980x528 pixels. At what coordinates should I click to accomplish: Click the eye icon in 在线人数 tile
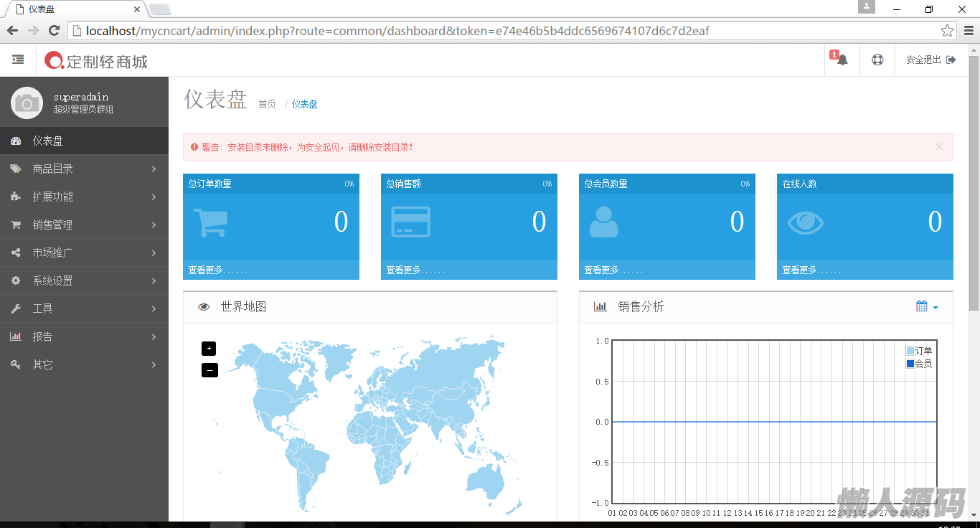tap(805, 222)
